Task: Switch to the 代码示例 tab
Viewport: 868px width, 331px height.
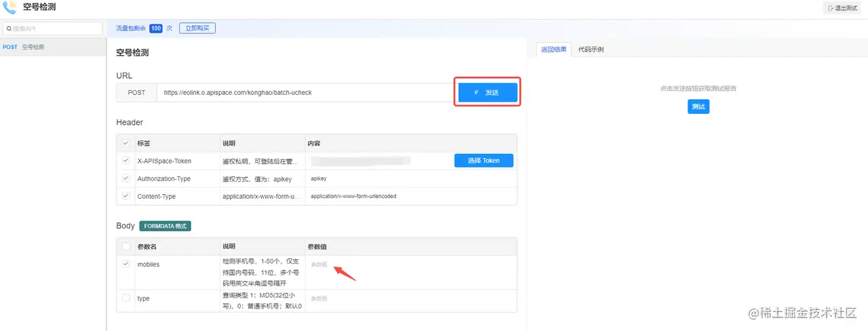Action: (x=591, y=50)
